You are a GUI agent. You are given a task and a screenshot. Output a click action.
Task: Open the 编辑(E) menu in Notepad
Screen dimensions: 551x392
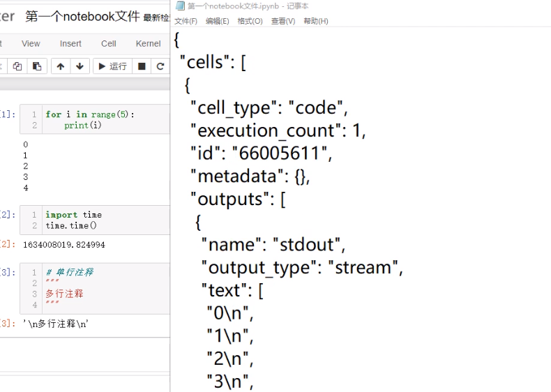pyautogui.click(x=217, y=21)
